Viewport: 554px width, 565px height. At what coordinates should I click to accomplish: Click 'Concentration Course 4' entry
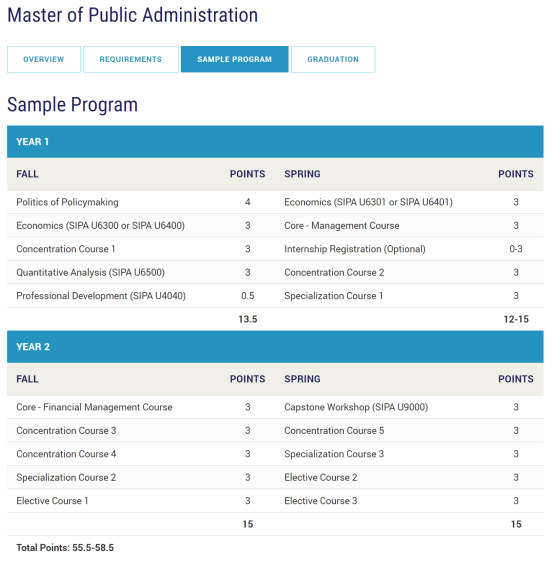[66, 454]
